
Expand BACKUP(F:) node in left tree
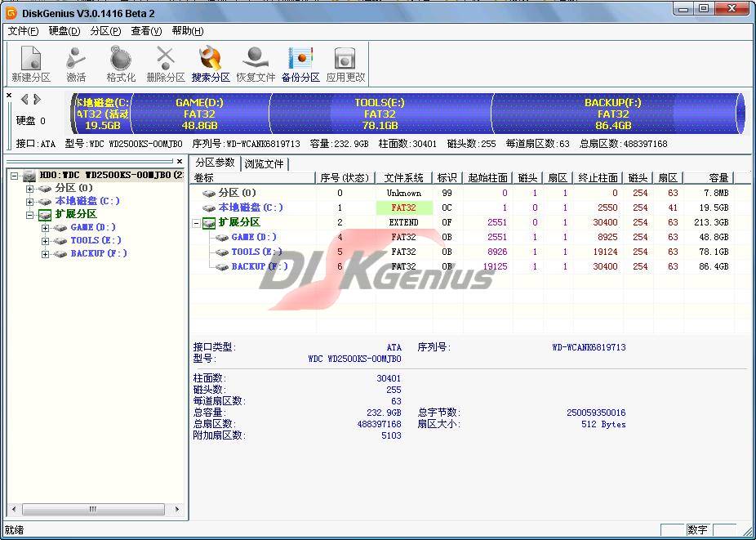(x=46, y=254)
